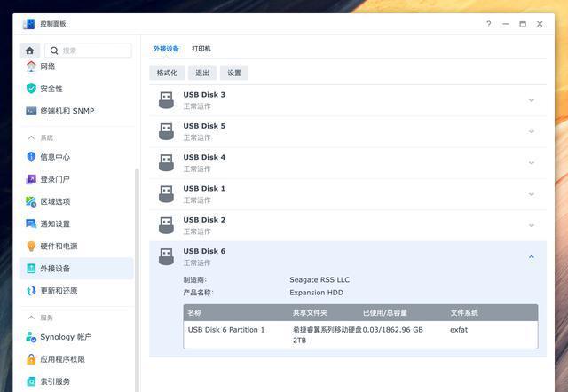Open 终端机和 SNMP terminal icon
This screenshot has width=568, height=392.
coord(31,111)
